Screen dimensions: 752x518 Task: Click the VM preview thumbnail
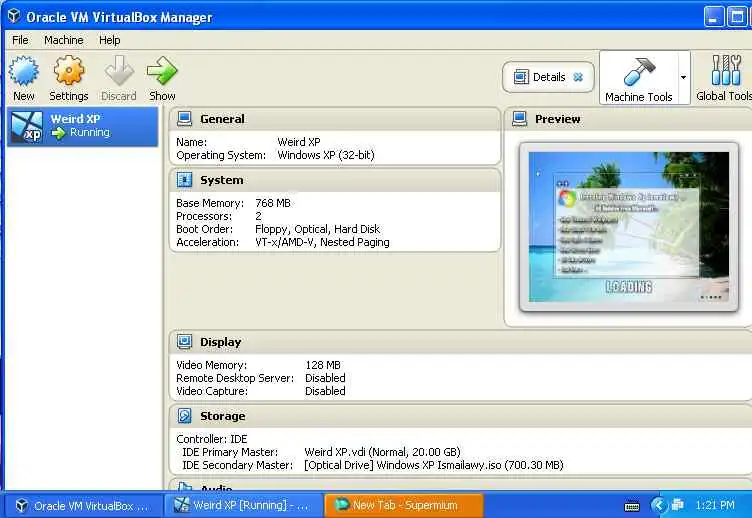tap(629, 227)
